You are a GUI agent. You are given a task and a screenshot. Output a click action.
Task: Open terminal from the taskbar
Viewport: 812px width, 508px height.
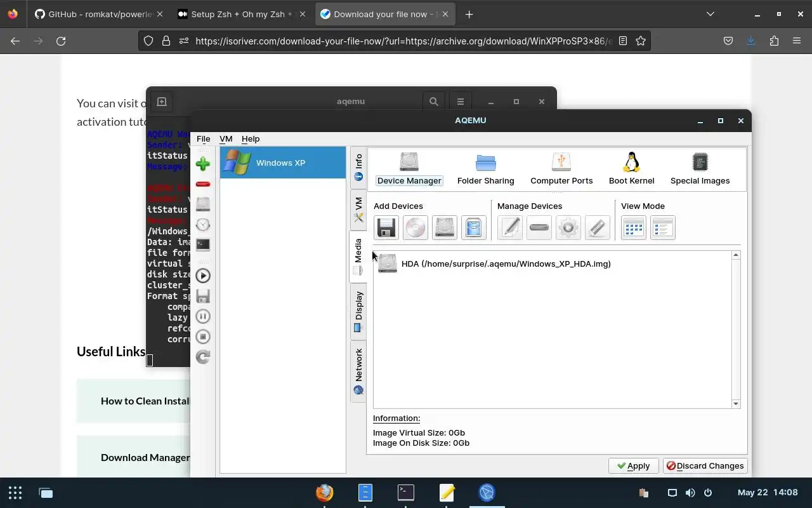[405, 493]
